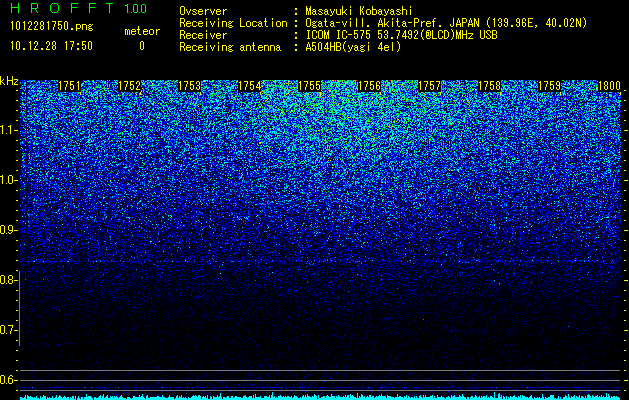Click the 1800 time marker
This screenshot has height=400, width=629.
(x=609, y=86)
